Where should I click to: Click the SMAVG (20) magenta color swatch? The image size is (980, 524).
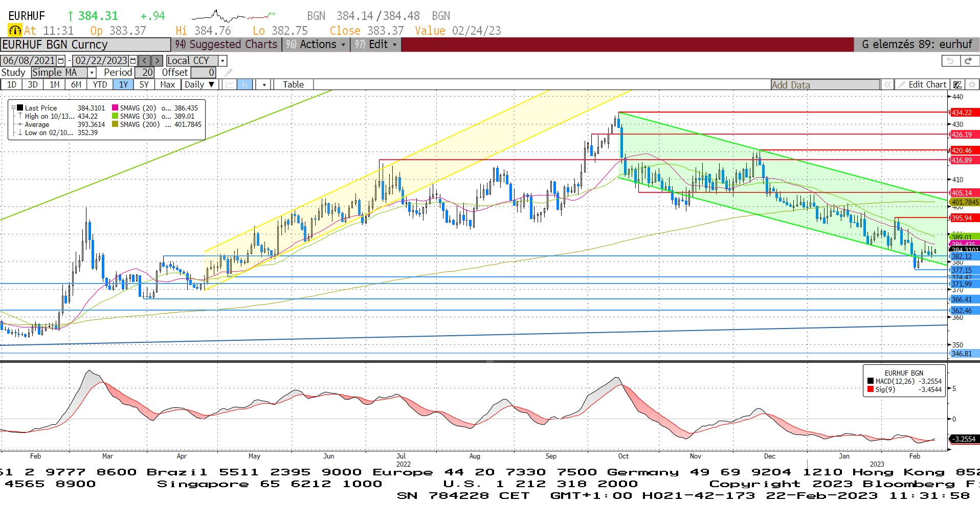(x=115, y=108)
